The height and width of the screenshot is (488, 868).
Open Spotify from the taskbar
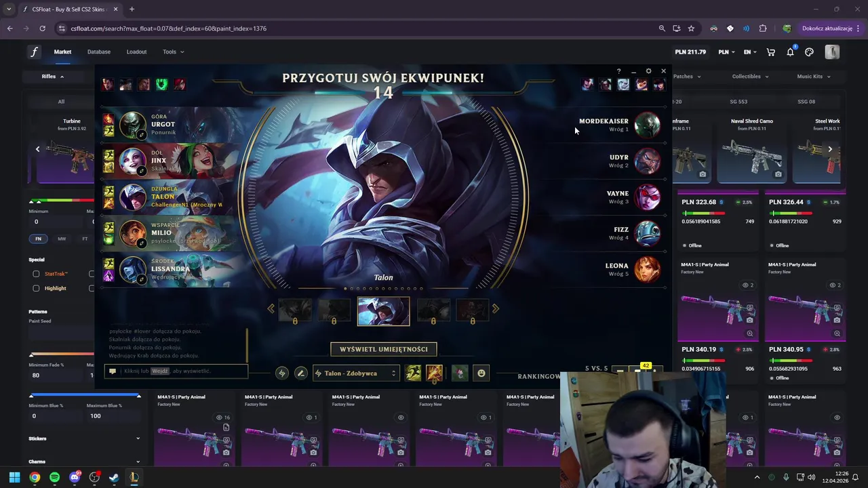pos(54,477)
